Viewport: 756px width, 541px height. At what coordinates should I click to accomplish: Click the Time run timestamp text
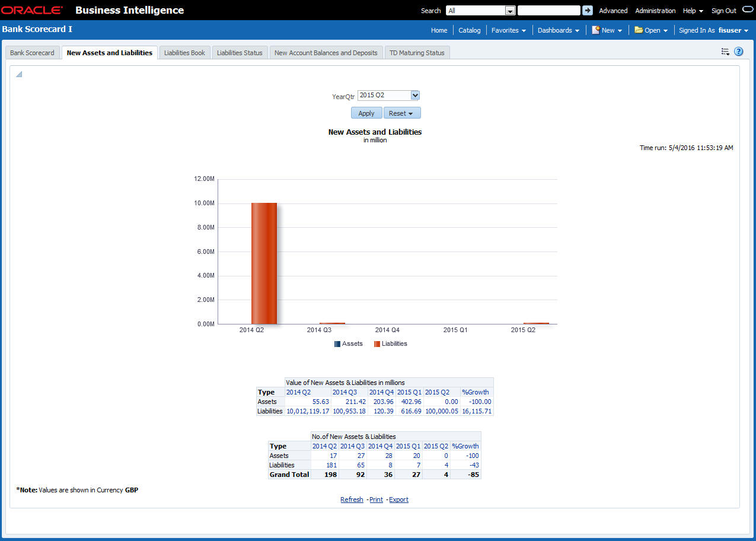click(x=686, y=148)
